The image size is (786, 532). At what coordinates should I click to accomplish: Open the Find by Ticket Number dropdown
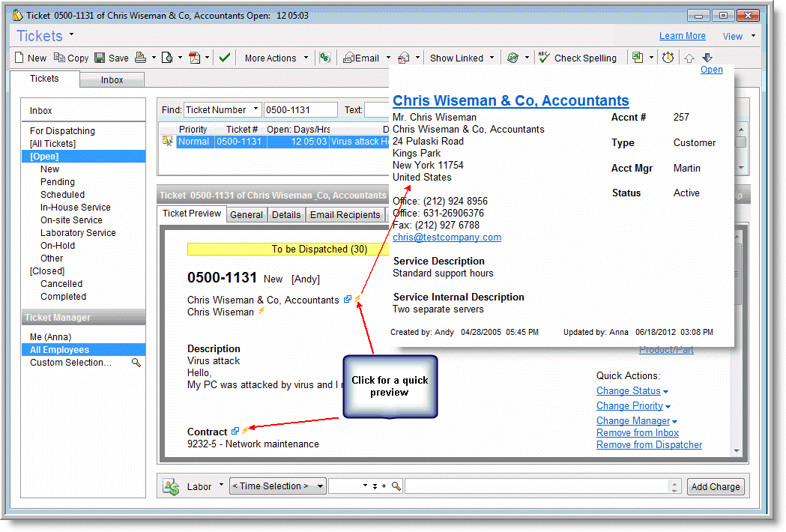(223, 110)
